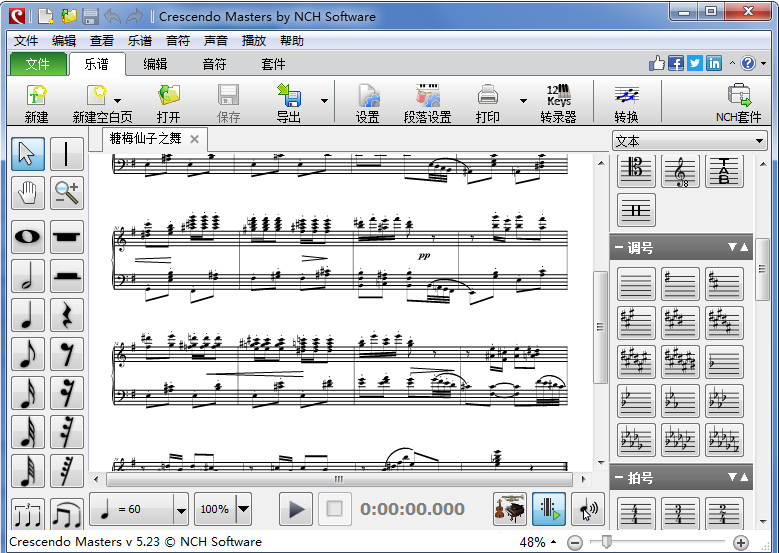779x553 pixels.
Task: Select the arrow selection tool
Action: 28,154
